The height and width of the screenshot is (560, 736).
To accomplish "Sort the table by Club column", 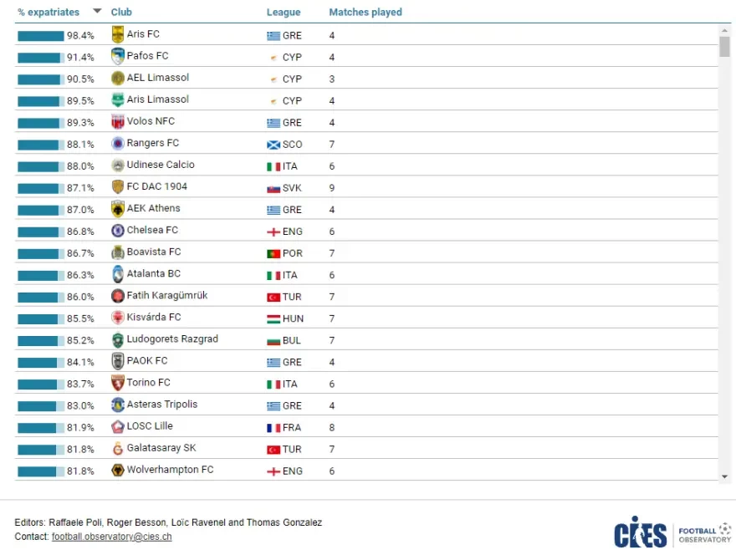I will [x=121, y=13].
